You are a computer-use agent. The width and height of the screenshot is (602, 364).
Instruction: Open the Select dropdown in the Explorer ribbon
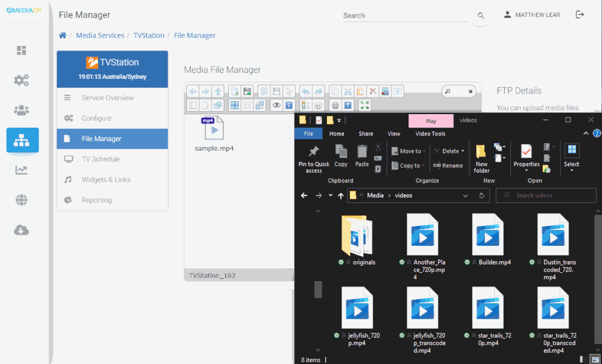[x=571, y=158]
